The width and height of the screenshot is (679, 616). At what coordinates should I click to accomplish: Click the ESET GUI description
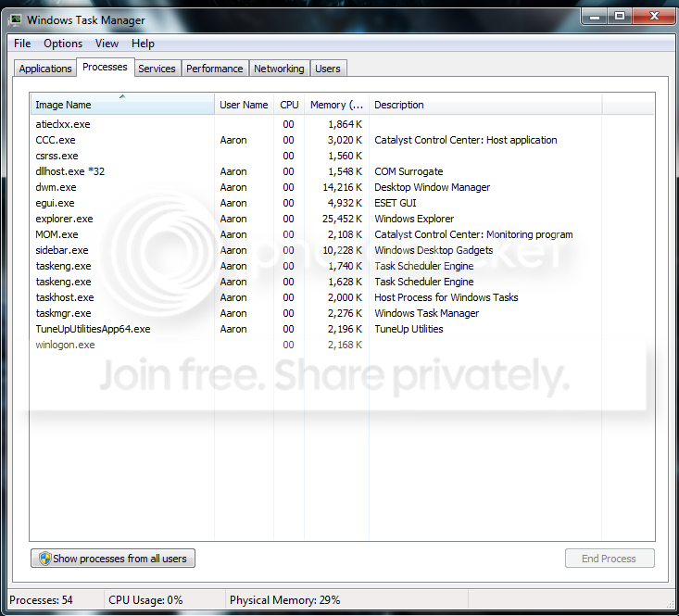pyautogui.click(x=395, y=203)
